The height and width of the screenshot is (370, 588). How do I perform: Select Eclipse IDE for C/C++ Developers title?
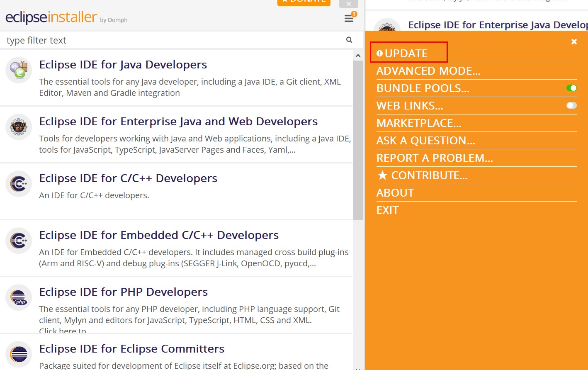click(128, 178)
